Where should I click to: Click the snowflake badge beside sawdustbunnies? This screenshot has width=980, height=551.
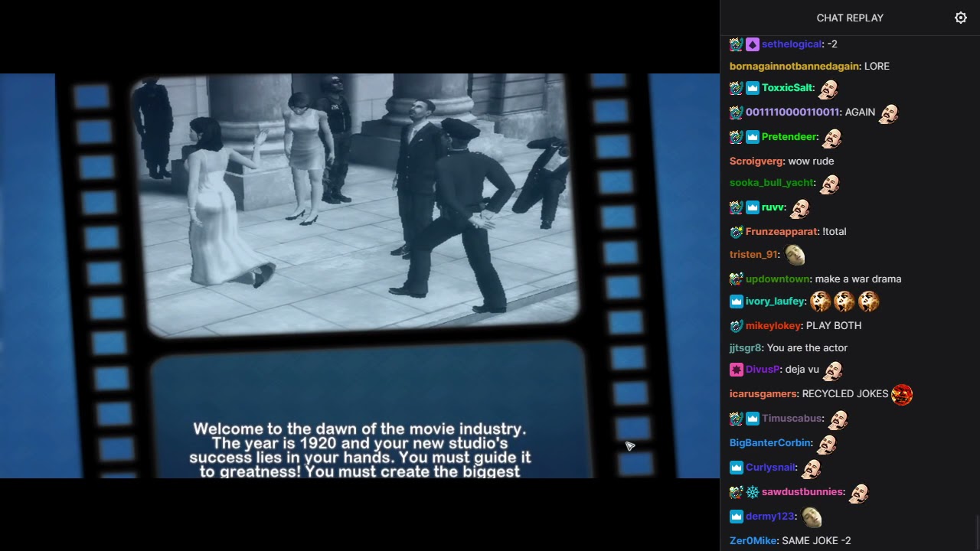(x=752, y=492)
